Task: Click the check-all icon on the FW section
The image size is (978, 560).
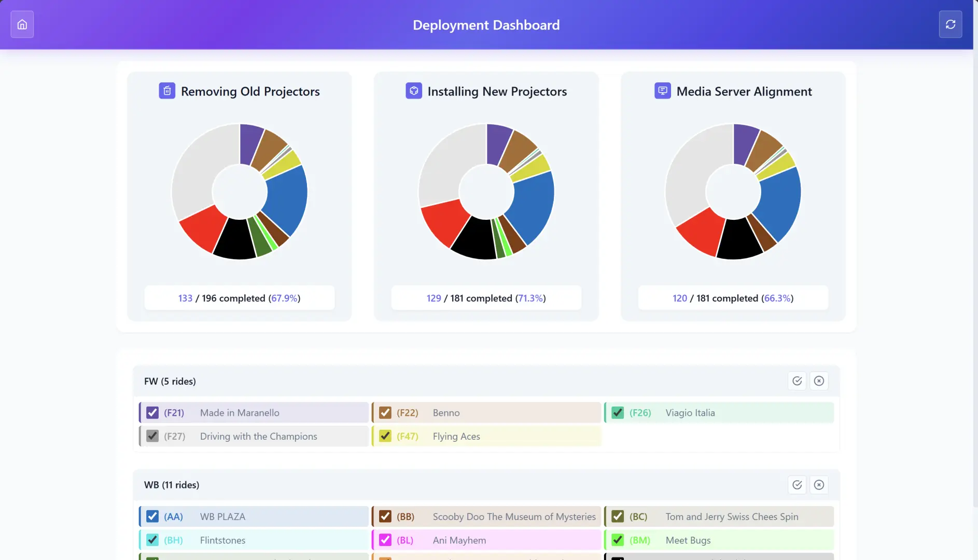Action: coord(798,381)
